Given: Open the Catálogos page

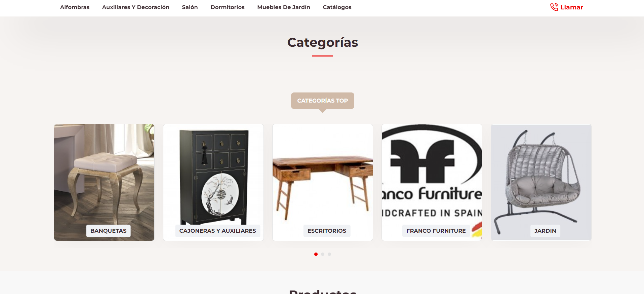Looking at the screenshot, I should pyautogui.click(x=337, y=7).
